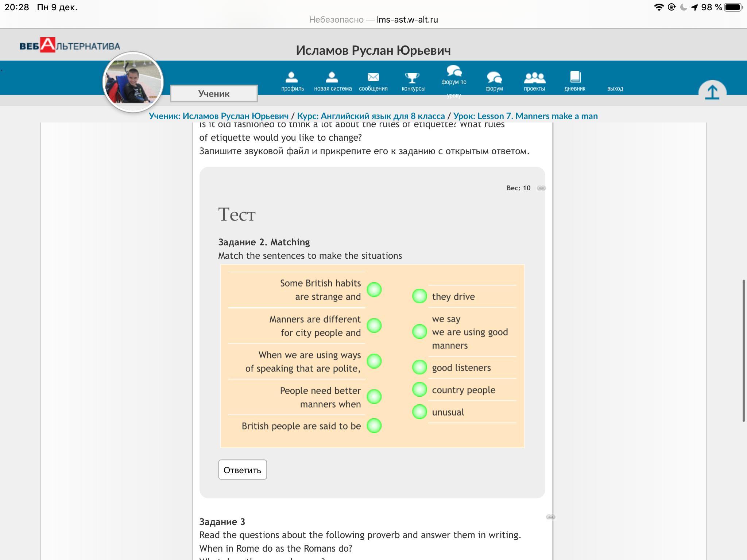Open breadcrumb link Урок: Lesson 7. Manners make a man
The image size is (747, 560).
pos(526,116)
